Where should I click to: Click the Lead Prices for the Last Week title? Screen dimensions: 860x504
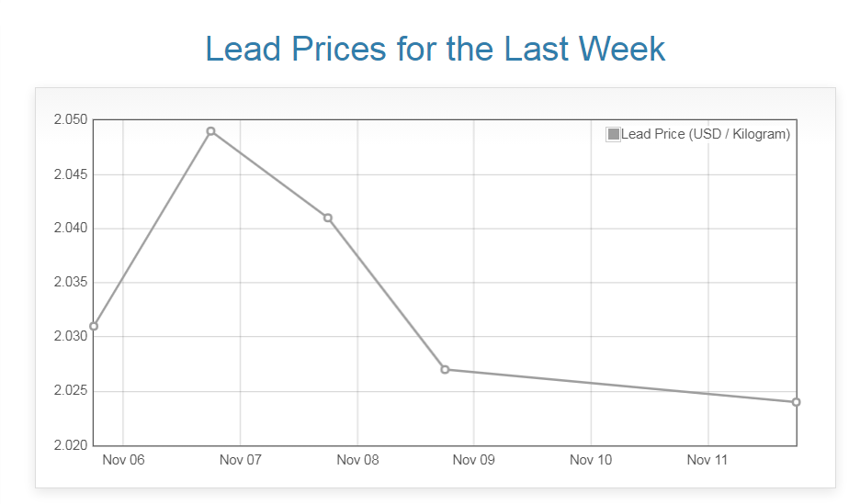(435, 49)
